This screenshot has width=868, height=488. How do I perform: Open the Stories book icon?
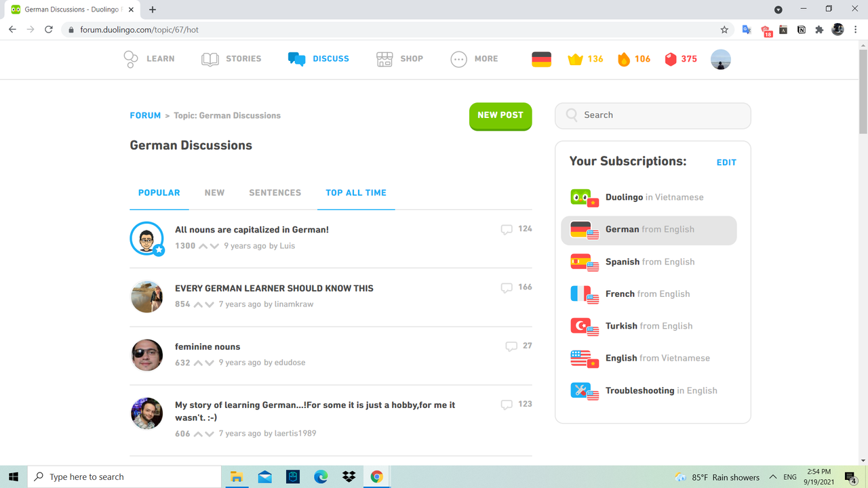click(210, 59)
